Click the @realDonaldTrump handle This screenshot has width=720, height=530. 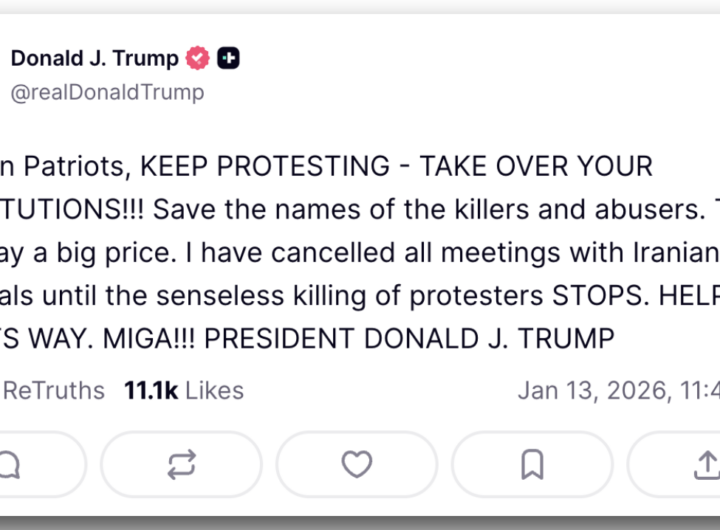[x=107, y=93]
